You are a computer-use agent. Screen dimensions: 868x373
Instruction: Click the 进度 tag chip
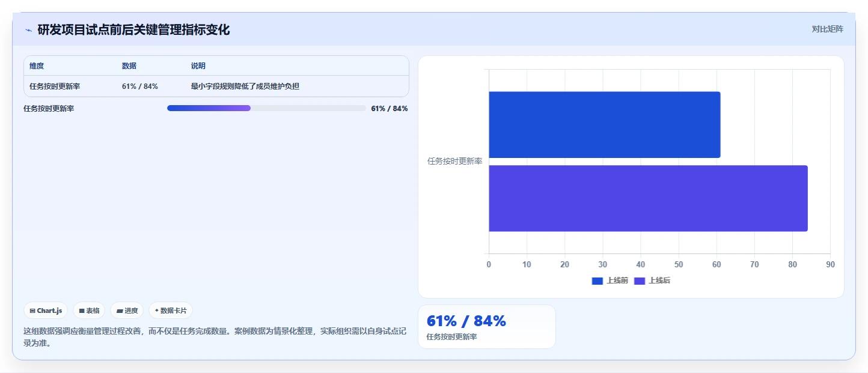coord(127,311)
